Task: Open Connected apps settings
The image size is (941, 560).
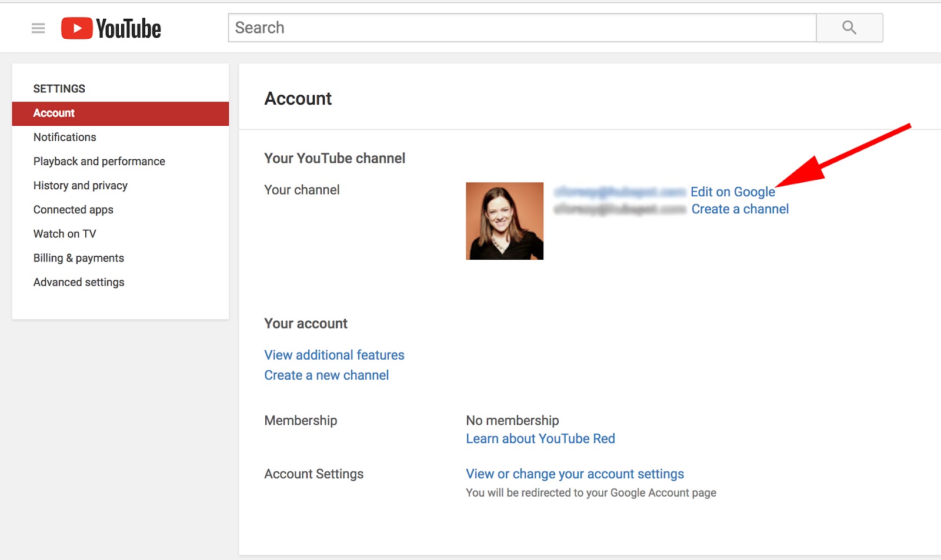Action: pos(74,210)
